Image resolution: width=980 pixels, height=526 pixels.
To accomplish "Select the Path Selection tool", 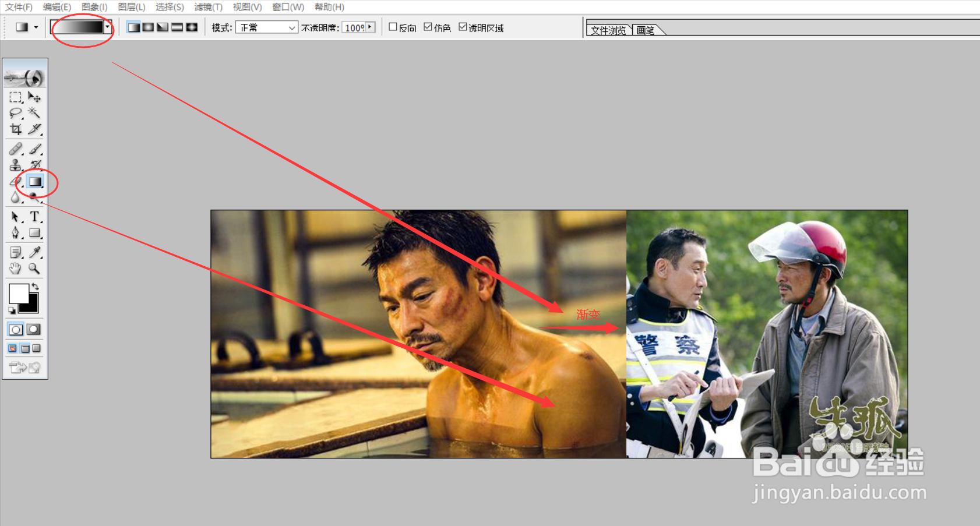I will (16, 217).
